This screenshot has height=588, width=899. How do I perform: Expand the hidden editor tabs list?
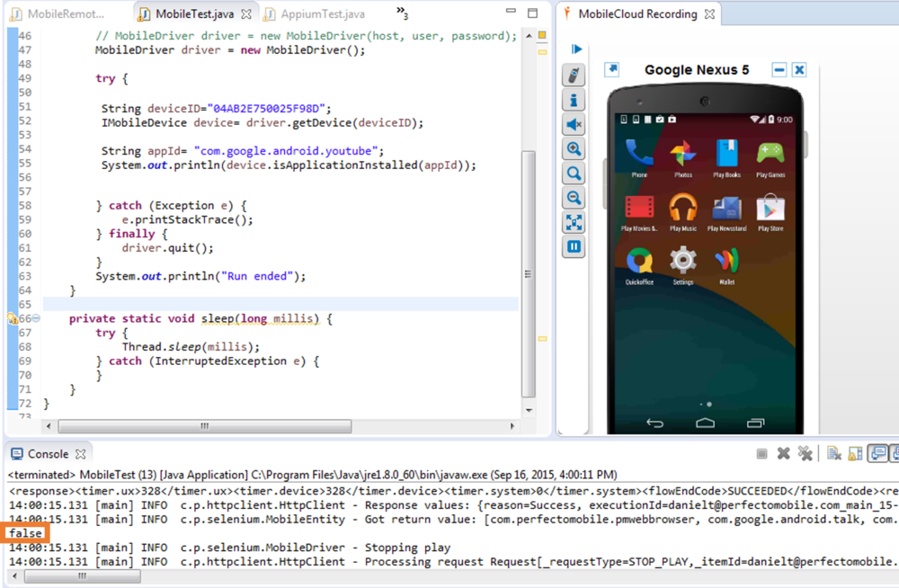(x=403, y=13)
